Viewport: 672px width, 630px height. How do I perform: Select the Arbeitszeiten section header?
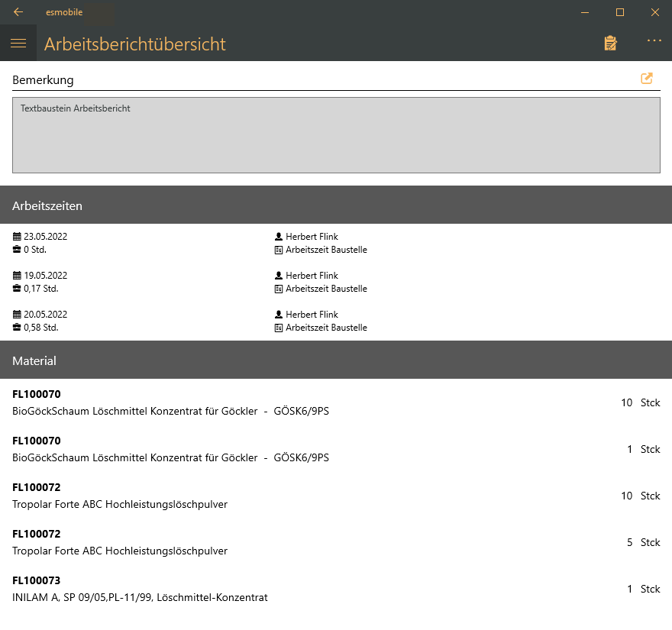336,205
